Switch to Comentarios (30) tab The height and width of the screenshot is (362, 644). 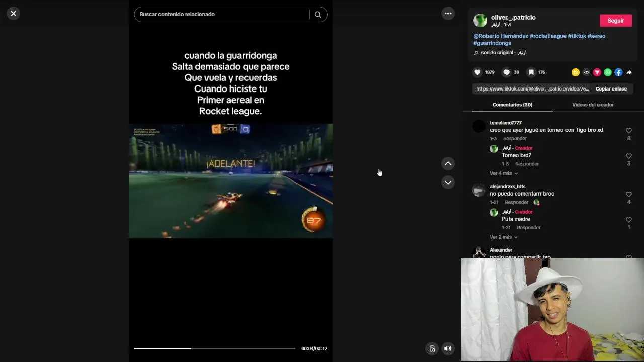[x=512, y=105]
